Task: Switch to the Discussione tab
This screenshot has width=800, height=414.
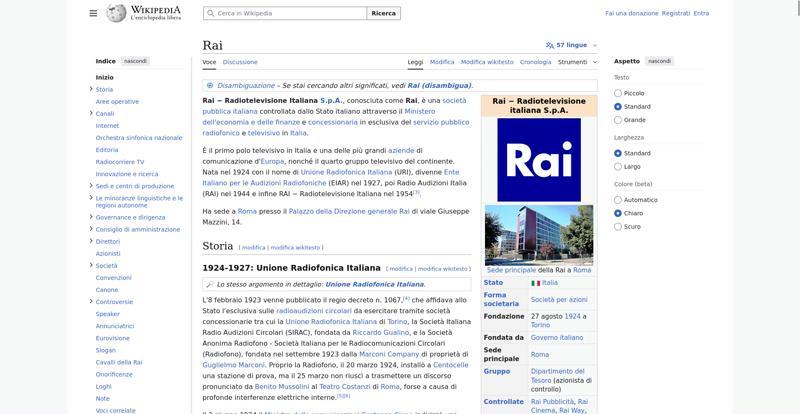Action: [240, 62]
